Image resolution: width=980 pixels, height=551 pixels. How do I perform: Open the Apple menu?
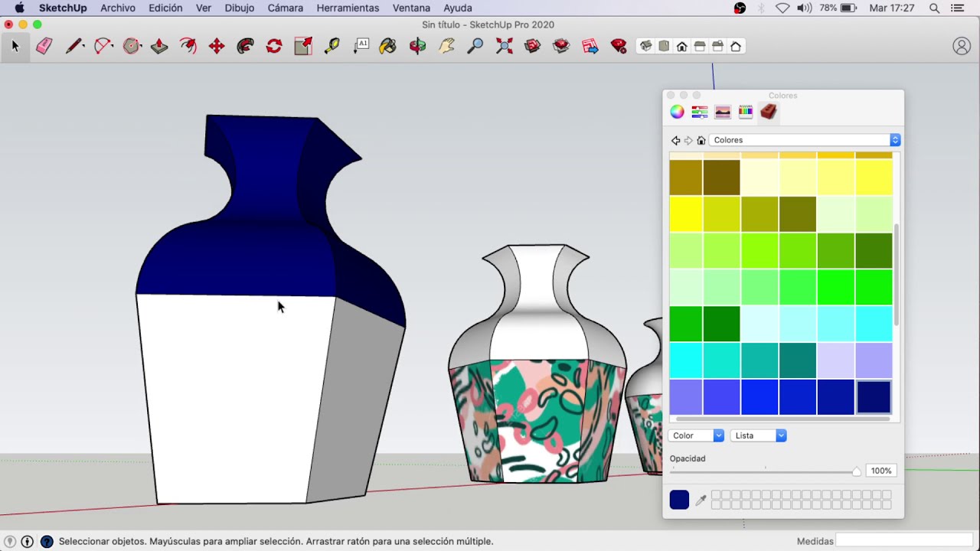coord(19,8)
